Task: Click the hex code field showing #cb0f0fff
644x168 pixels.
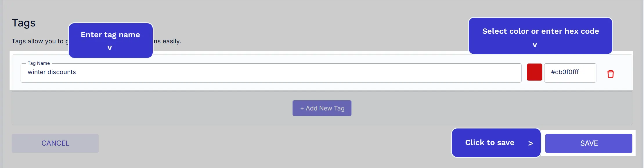Action: (570, 73)
